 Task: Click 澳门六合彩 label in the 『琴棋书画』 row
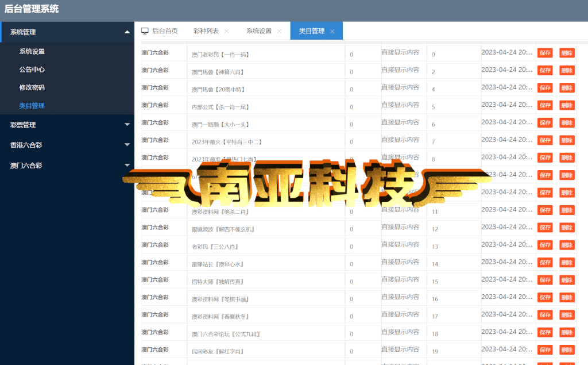click(x=155, y=297)
